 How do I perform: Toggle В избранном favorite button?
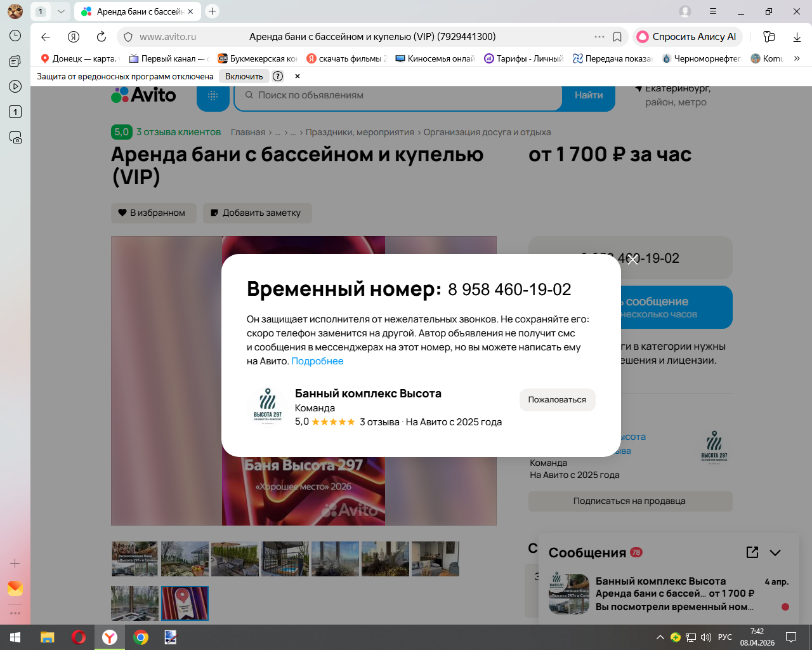[154, 213]
